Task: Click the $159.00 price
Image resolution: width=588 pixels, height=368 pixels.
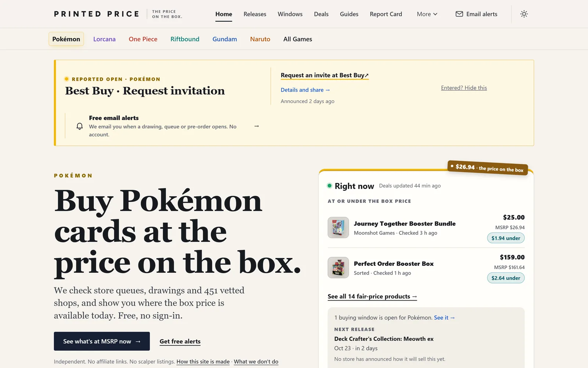Action: [512, 257]
